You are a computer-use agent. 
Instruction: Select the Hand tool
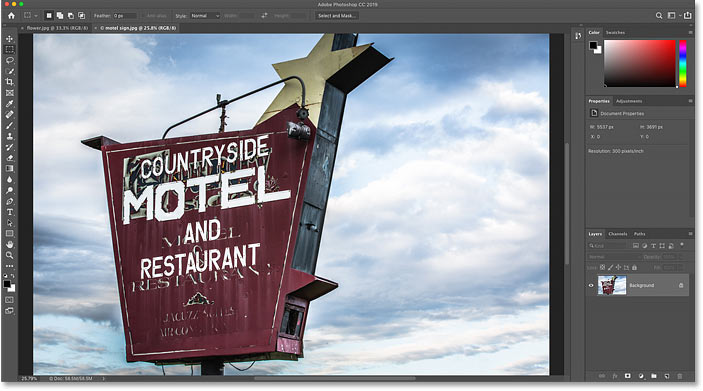coord(9,244)
